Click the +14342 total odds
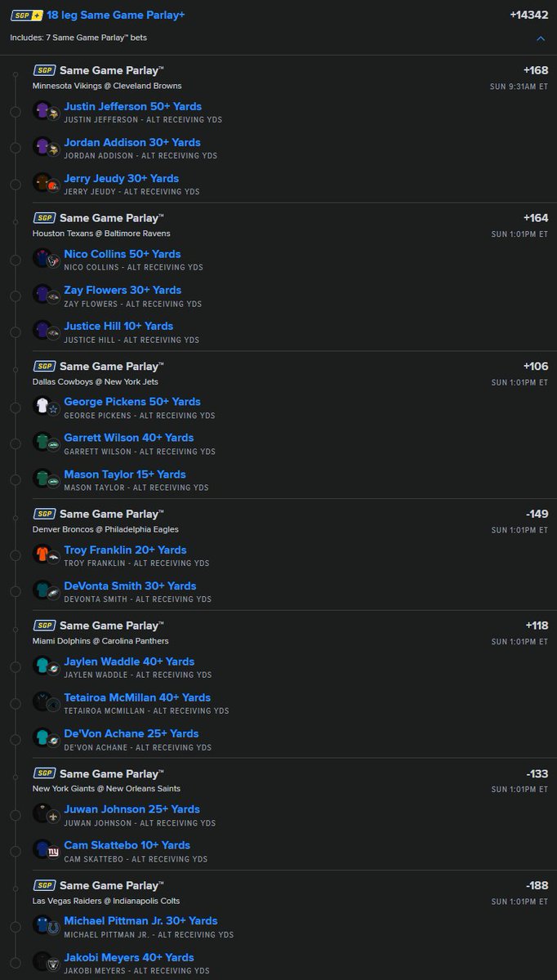 click(x=528, y=16)
